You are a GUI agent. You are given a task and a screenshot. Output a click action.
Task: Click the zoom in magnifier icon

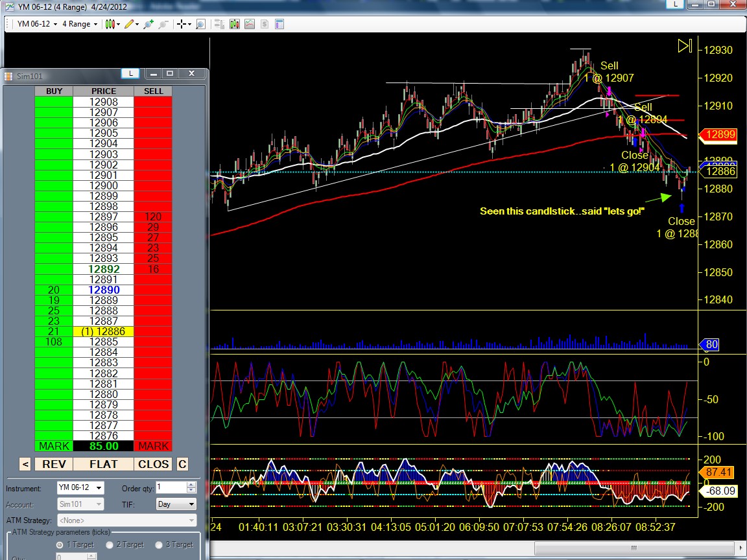(x=148, y=24)
